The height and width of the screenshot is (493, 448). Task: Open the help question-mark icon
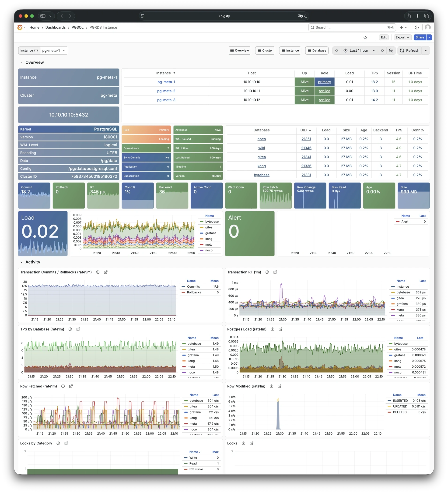[417, 27]
